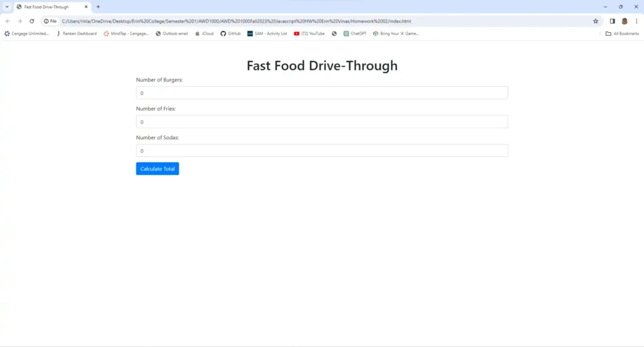This screenshot has height=347, width=644.
Task: Minimize the browser window
Action: pos(605,7)
